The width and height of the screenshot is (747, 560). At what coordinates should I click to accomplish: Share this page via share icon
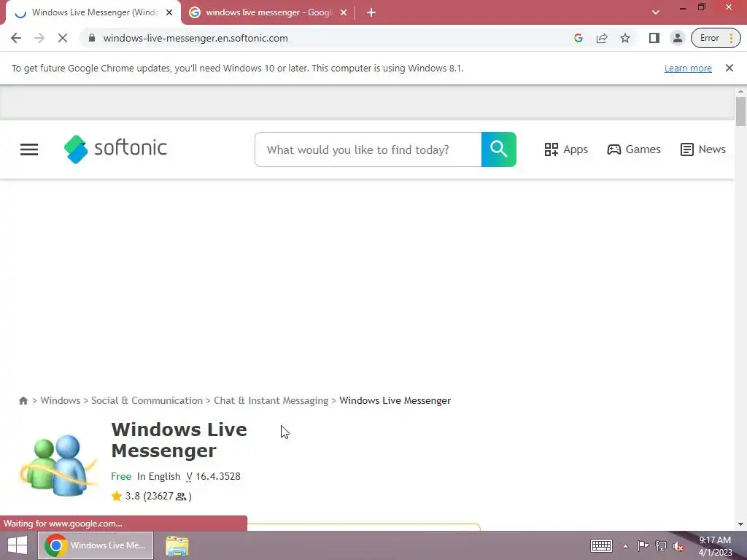602,38
